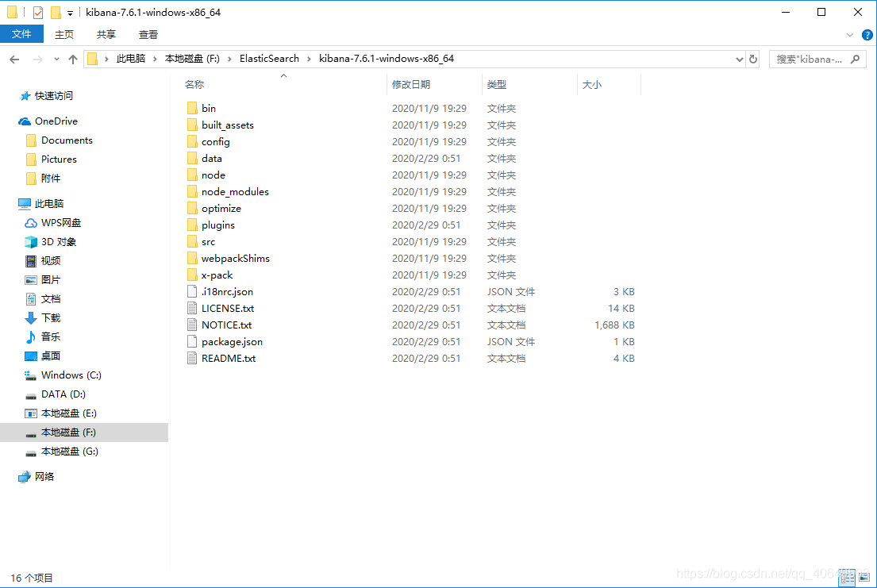877x588 pixels.
Task: Switch to large icons view layout
Action: (x=864, y=578)
